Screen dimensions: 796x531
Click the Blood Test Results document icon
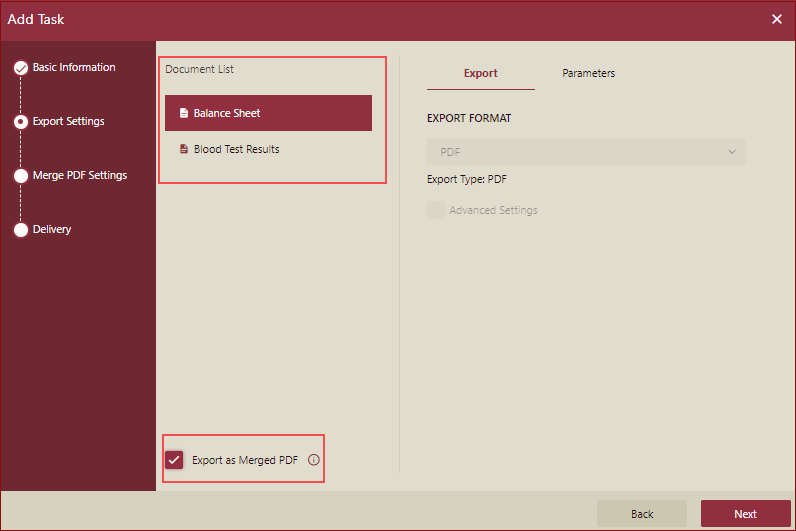(x=183, y=150)
